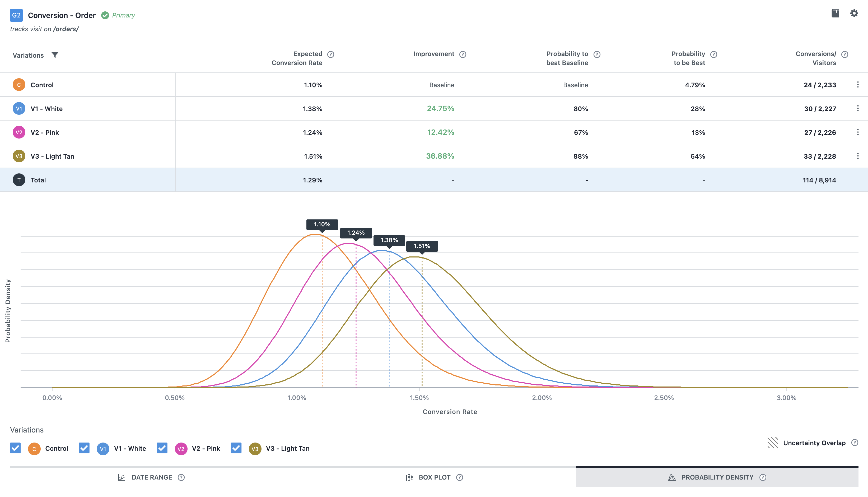Click the 24.75% improvement value
868x497 pixels.
pyautogui.click(x=440, y=109)
